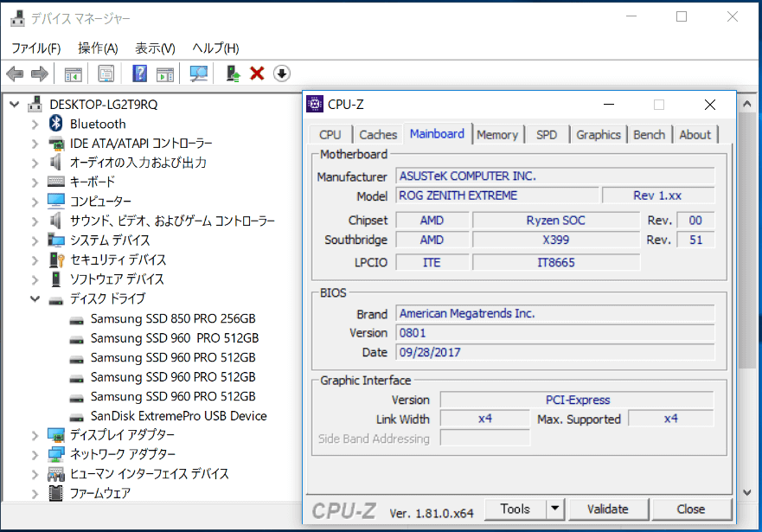
Task: Click the Validate button in CPU-Z
Action: pos(607,510)
